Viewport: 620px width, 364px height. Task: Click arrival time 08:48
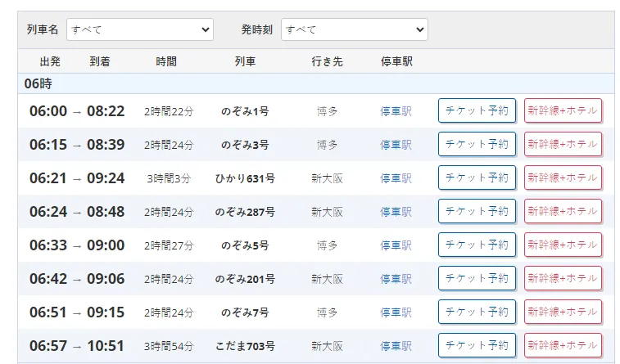tap(106, 212)
